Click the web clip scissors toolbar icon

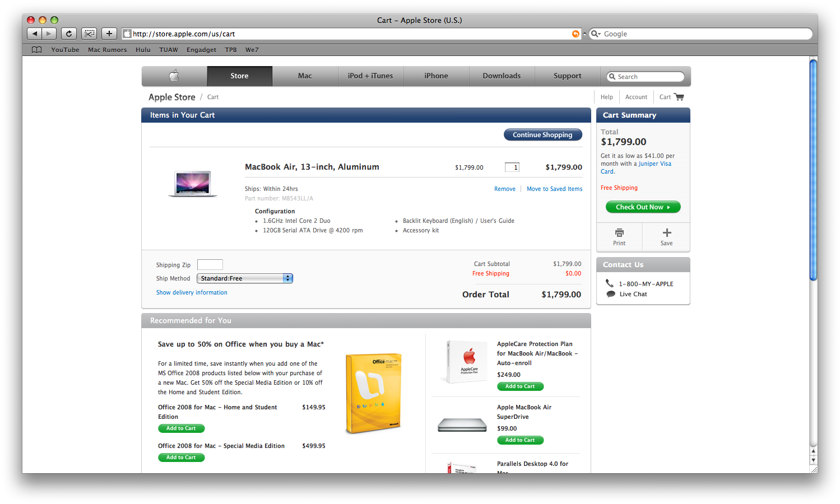[89, 34]
